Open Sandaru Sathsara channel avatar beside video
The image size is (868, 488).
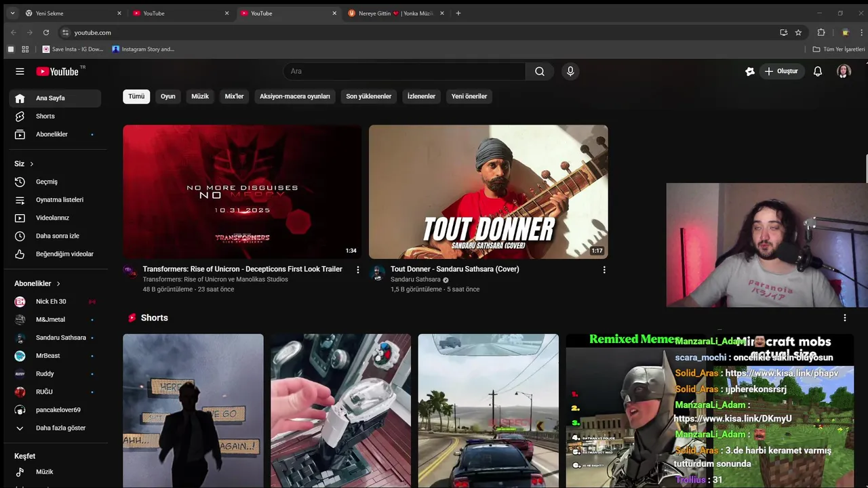pos(378,272)
